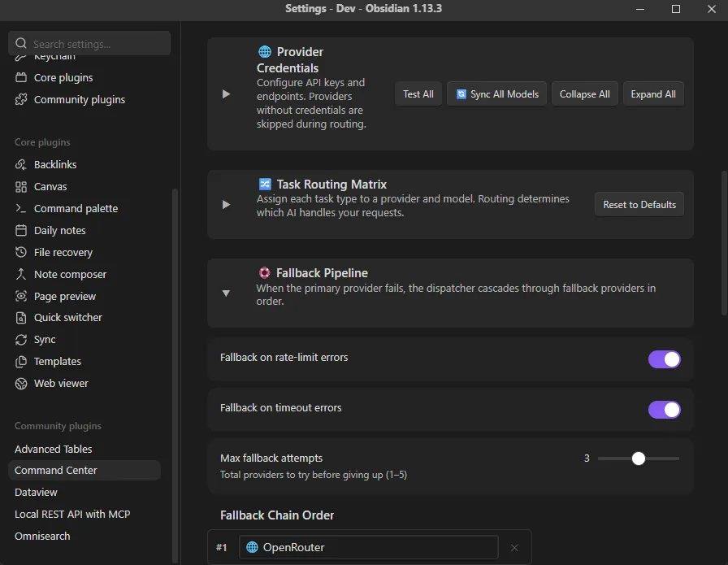Open Templates settings
Image resolution: width=728 pixels, height=565 pixels.
click(58, 362)
